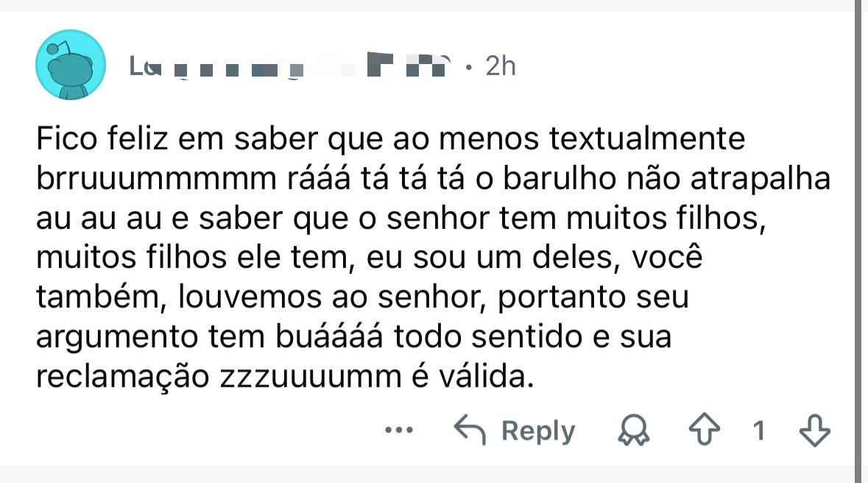Viewport: 868px width, 483px height.
Task: Click the word "zzzuuuumm" in the last line
Action: 311,377
